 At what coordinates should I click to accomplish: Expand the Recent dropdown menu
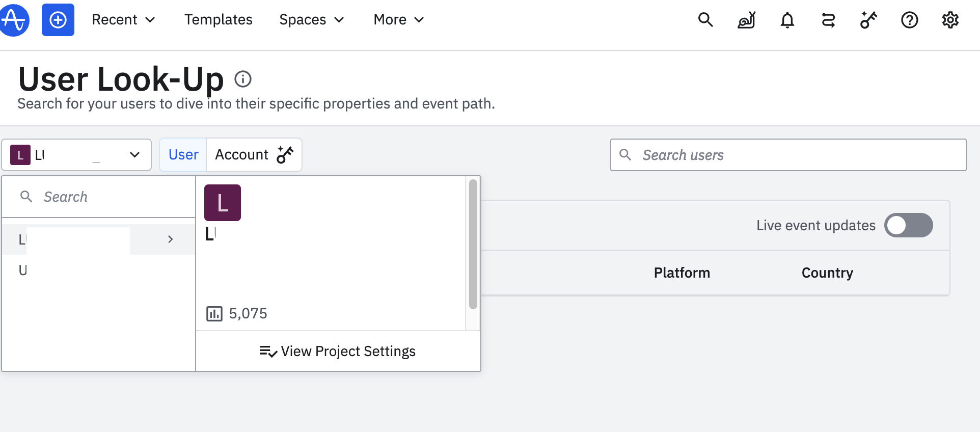(x=123, y=20)
